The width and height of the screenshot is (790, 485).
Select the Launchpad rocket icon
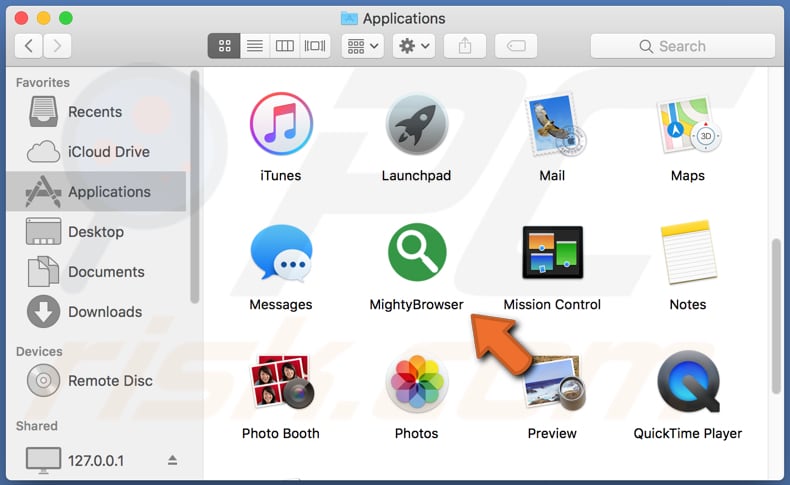pos(417,124)
